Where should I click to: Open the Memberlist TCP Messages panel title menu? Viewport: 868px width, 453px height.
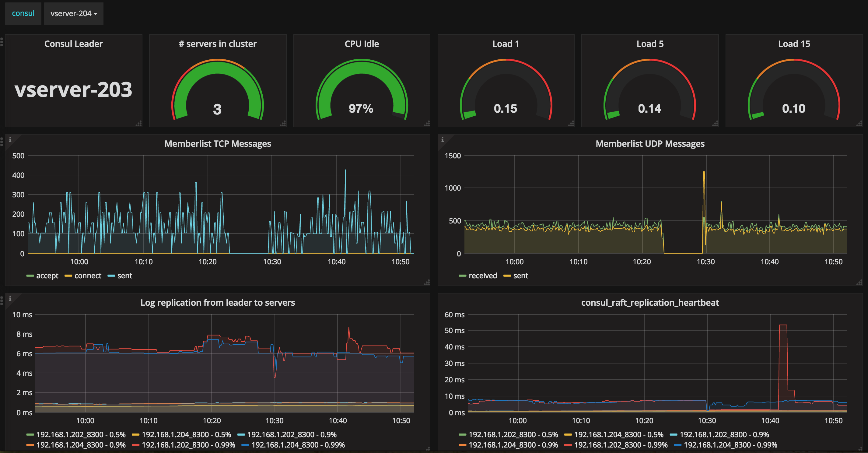[217, 144]
